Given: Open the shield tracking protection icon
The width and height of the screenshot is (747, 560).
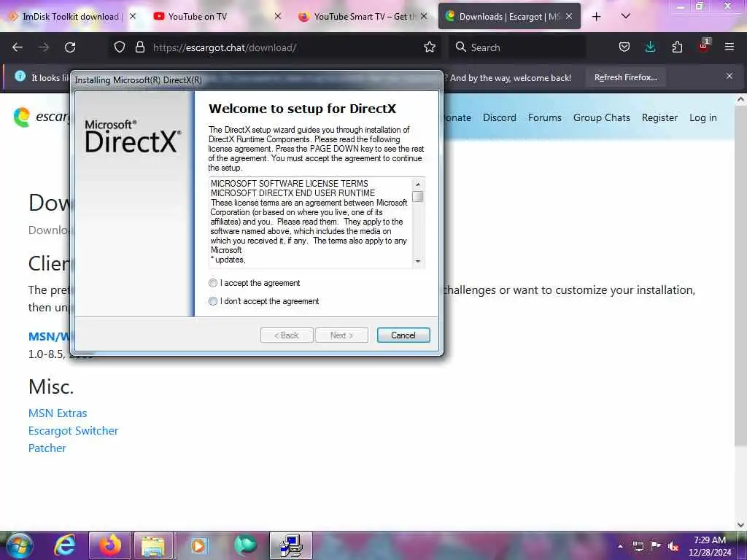Looking at the screenshot, I should pyautogui.click(x=120, y=47).
